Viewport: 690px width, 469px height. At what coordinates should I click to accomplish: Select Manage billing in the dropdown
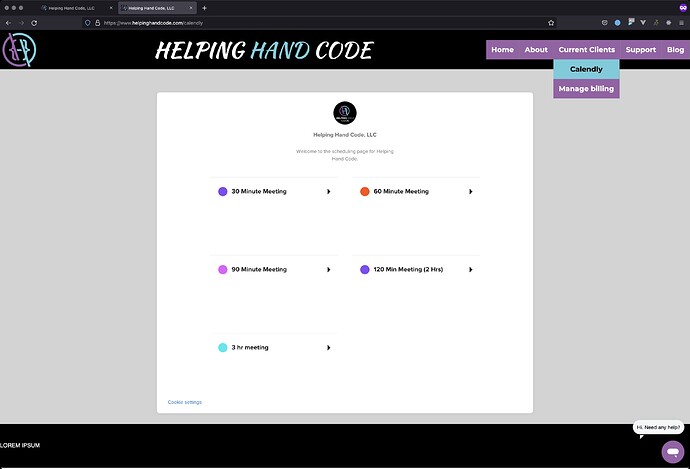[586, 88]
